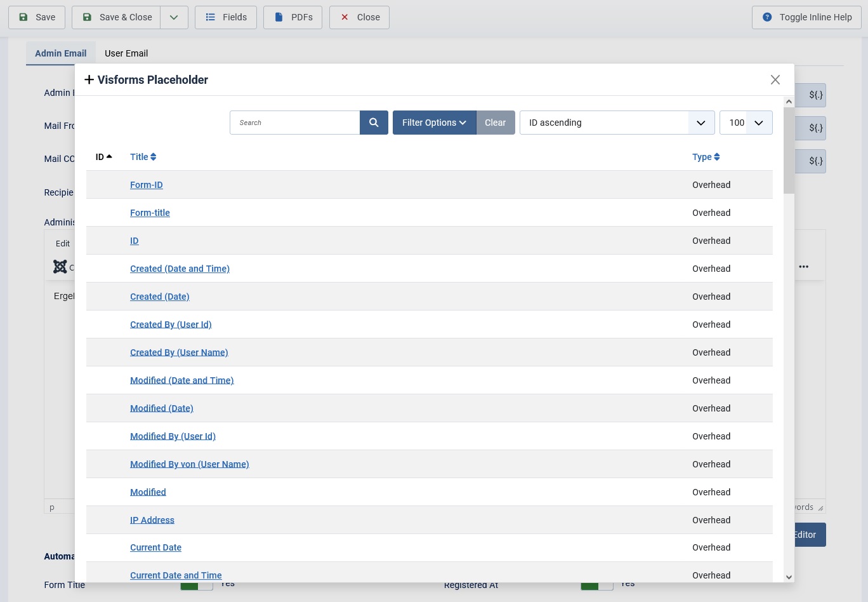Close the Visforms Placeholder dialog
The width and height of the screenshot is (868, 602).
(775, 79)
